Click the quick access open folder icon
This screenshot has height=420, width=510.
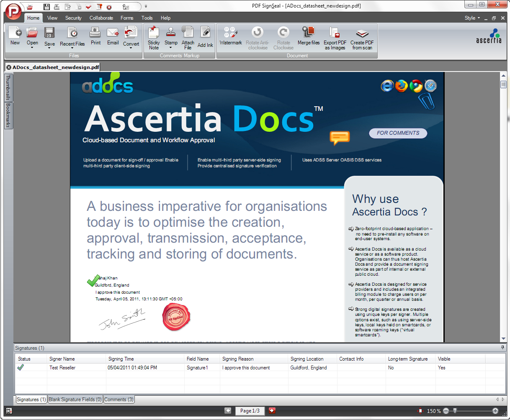pyautogui.click(x=30, y=7)
